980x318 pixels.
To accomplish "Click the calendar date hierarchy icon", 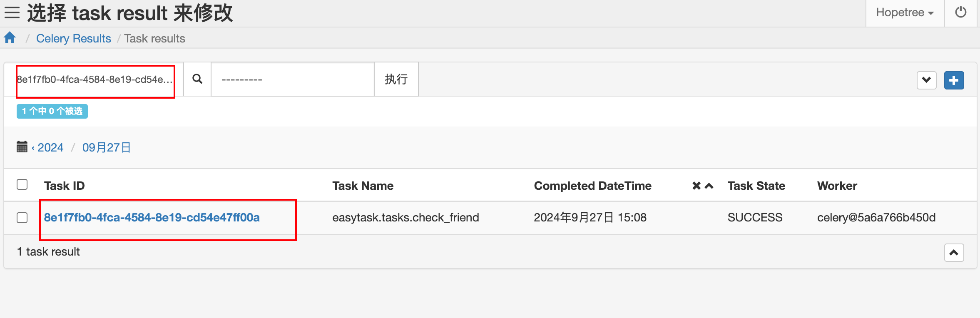I will point(22,147).
